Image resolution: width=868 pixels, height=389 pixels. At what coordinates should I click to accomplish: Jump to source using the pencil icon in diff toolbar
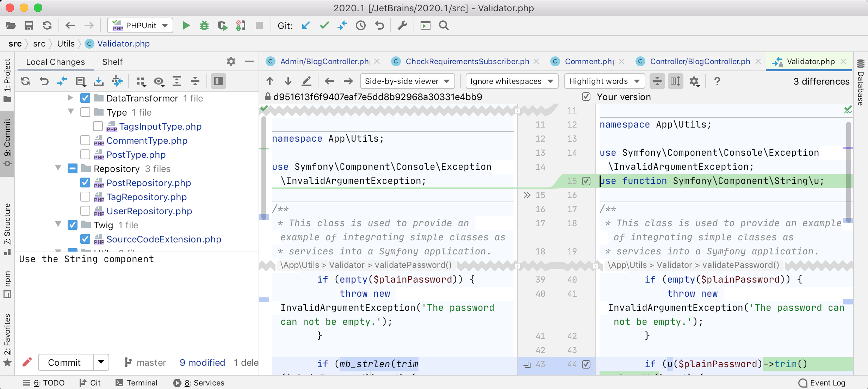click(306, 81)
